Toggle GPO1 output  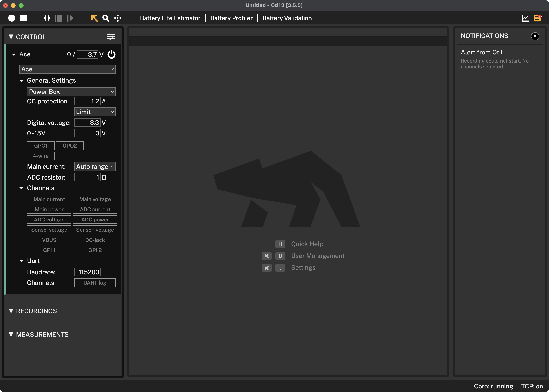pyautogui.click(x=41, y=146)
